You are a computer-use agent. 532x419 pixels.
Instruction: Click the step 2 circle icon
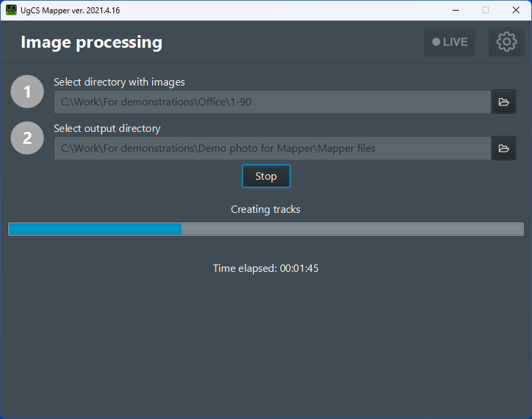click(27, 138)
